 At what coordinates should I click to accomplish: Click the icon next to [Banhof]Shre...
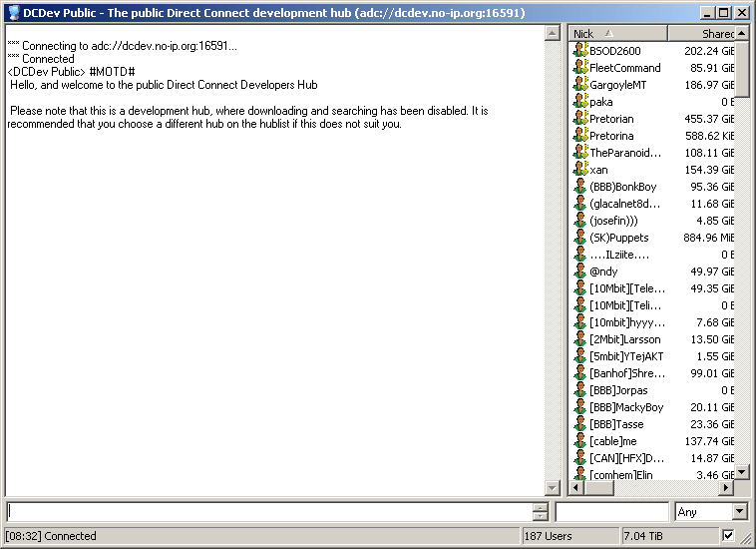tap(580, 373)
